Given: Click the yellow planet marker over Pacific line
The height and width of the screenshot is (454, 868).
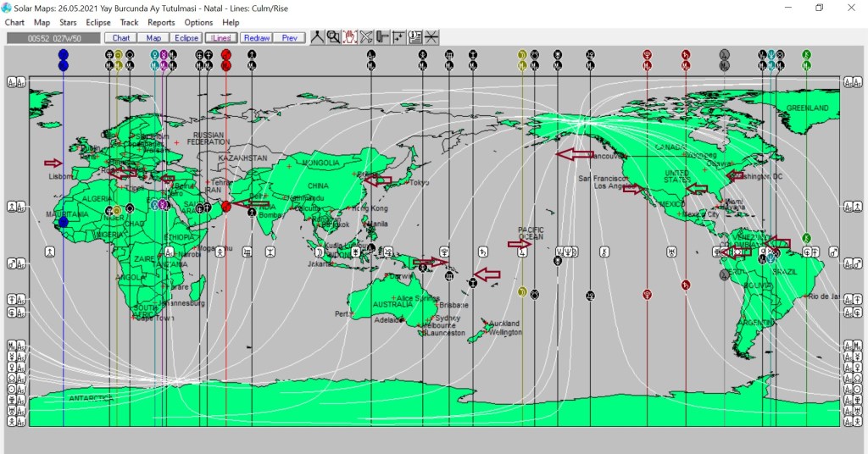Looking at the screenshot, I should (522, 54).
